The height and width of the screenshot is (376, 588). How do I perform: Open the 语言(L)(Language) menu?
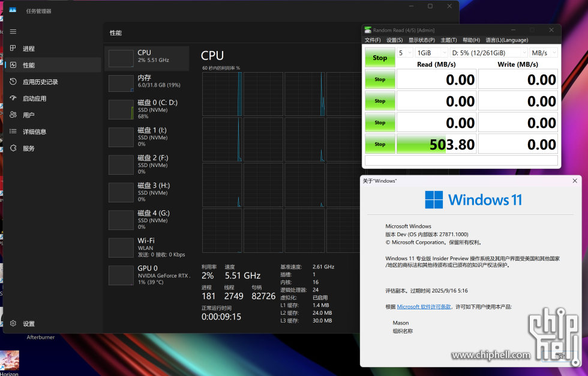(506, 40)
